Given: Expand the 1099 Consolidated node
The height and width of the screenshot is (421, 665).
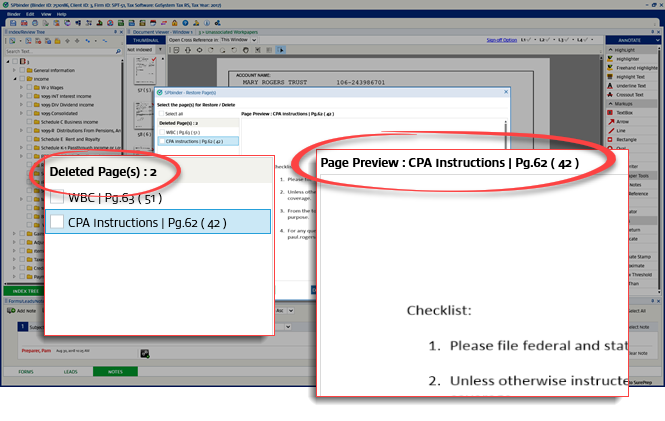Looking at the screenshot, I should click(x=22, y=113).
